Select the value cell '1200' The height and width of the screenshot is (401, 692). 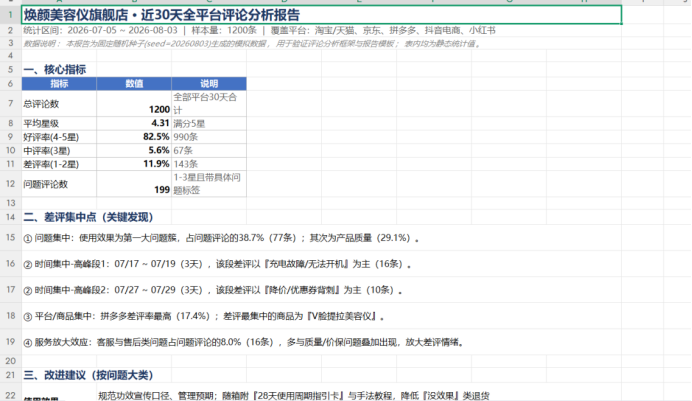[134, 104]
